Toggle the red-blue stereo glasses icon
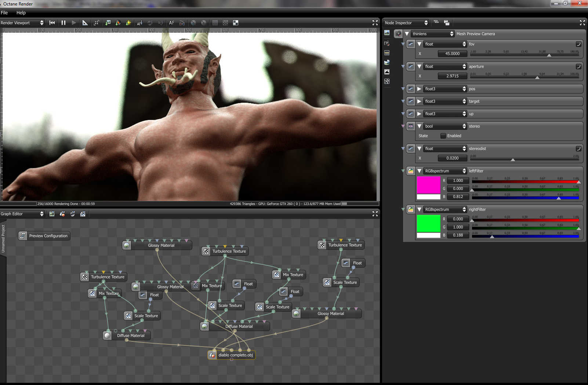Screen dimensions: 588x385 coord(182,23)
